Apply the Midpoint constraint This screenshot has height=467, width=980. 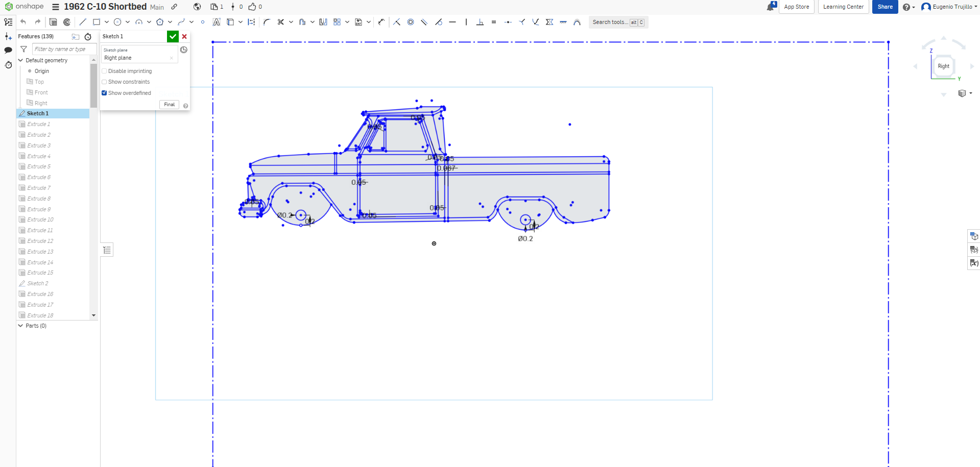(508, 22)
